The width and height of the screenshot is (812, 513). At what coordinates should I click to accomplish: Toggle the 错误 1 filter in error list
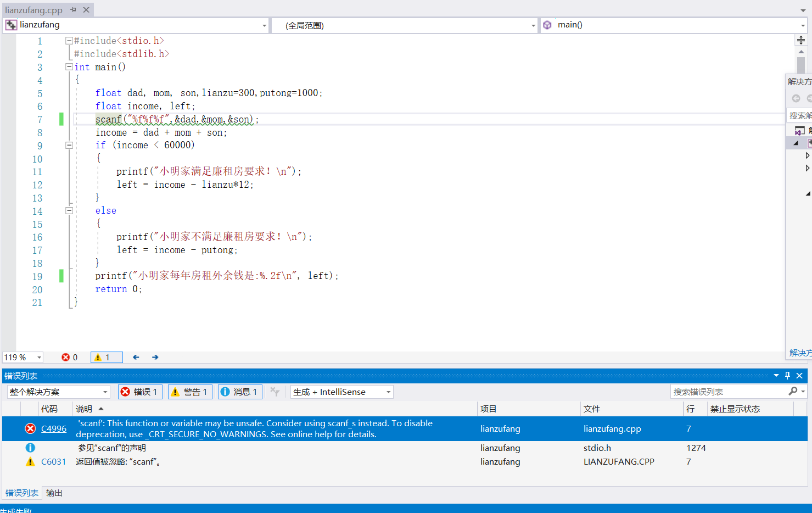140,392
